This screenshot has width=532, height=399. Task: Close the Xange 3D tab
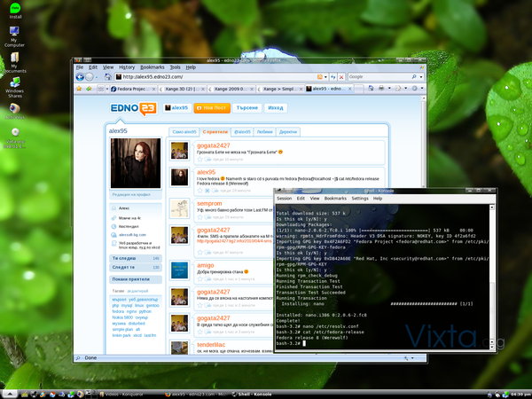coord(203,89)
